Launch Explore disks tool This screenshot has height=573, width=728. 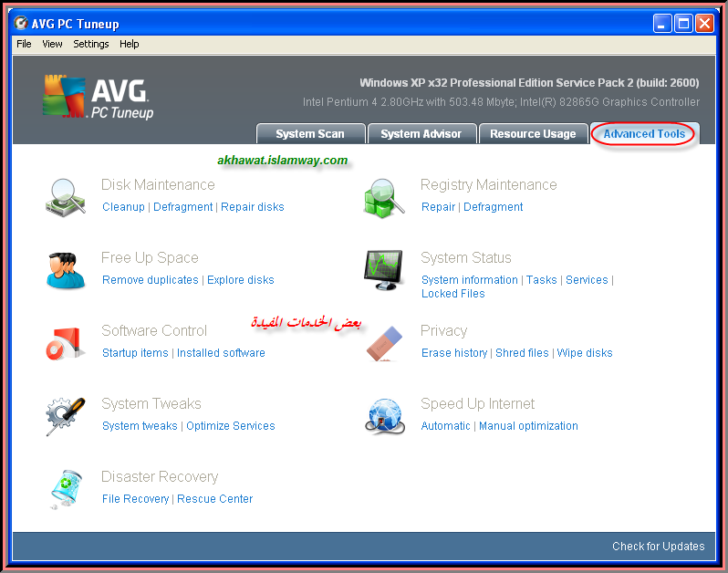pos(241,280)
